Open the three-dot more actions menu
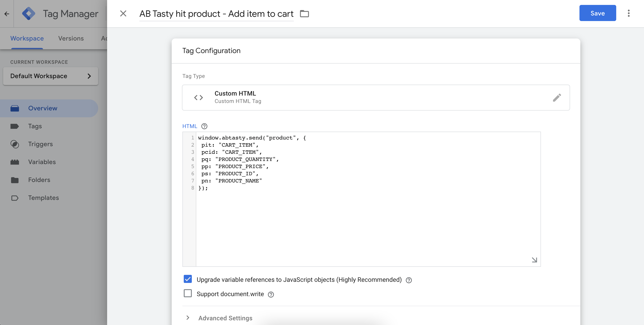Image resolution: width=644 pixels, height=325 pixels. point(629,13)
